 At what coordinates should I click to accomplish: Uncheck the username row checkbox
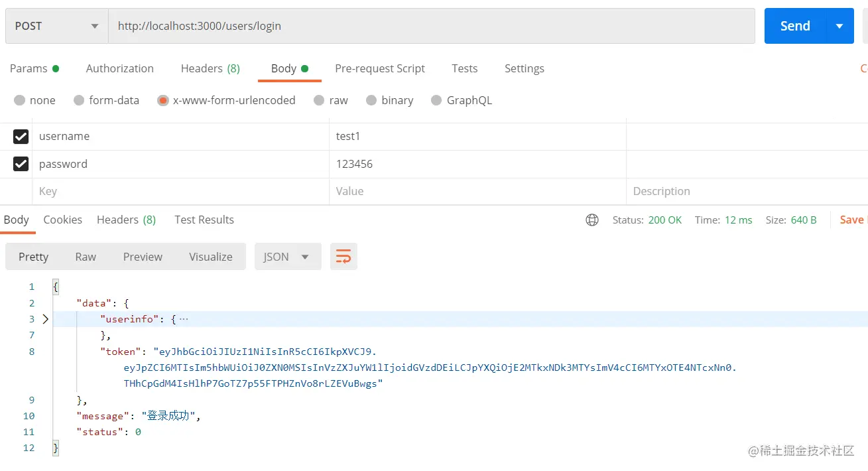click(x=21, y=137)
